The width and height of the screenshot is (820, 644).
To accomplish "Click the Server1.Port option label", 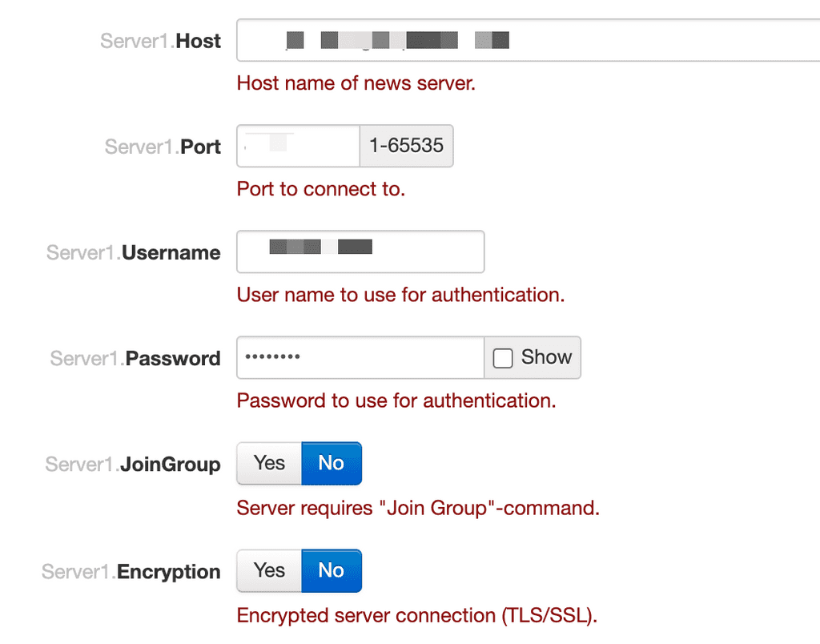I will pyautogui.click(x=163, y=147).
